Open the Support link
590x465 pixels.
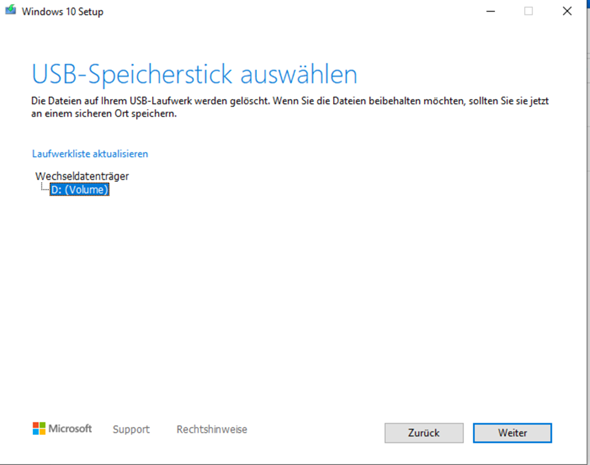(x=131, y=429)
